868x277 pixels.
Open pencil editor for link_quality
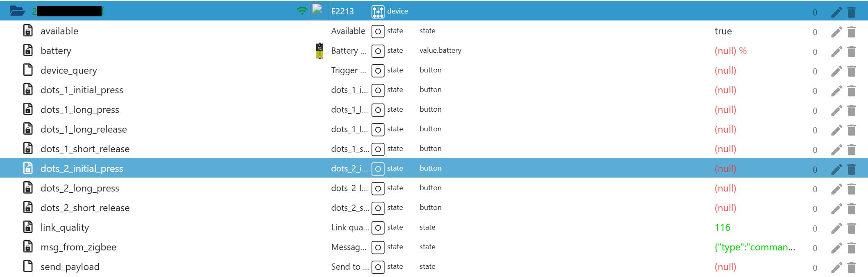836,228
